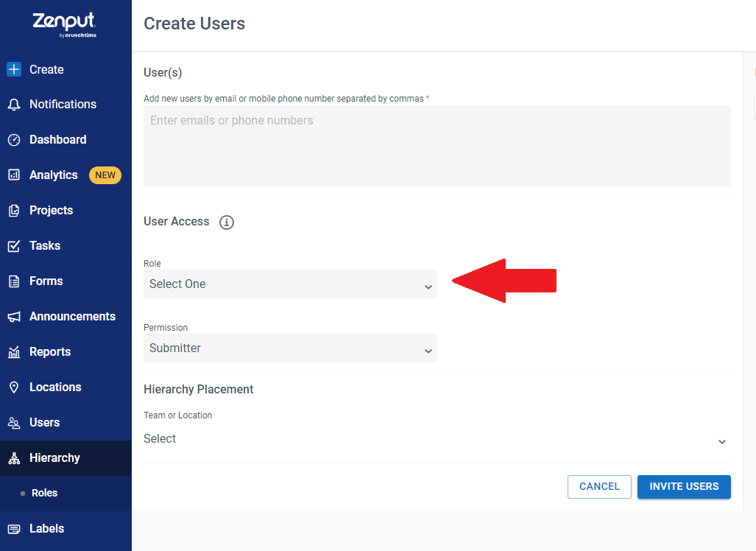Click the INVITE USERS button
756x551 pixels.
(x=684, y=487)
